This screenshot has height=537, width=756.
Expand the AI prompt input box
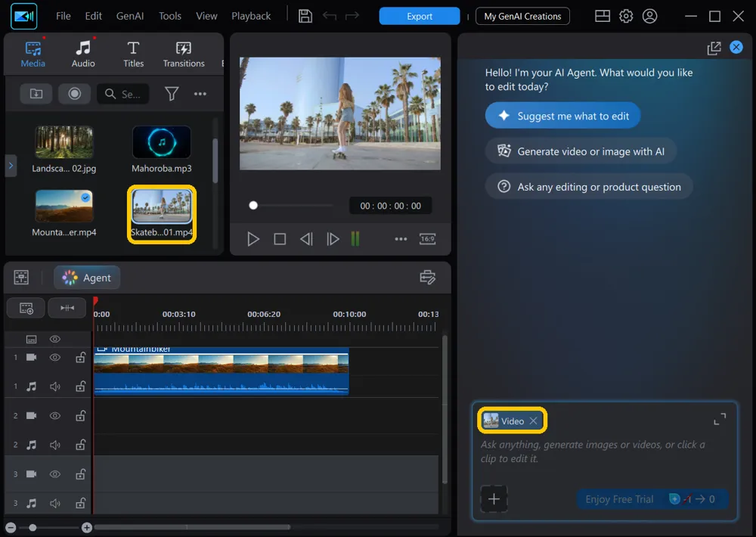pos(720,419)
